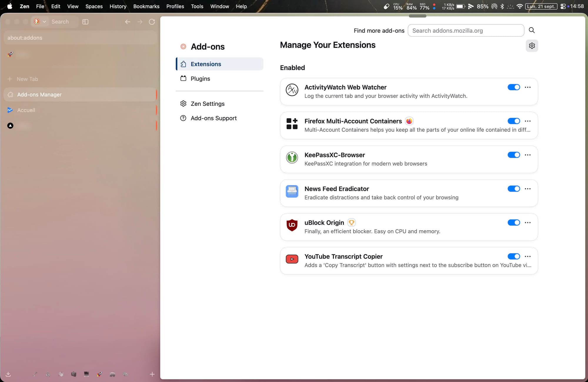
Task: Open the gear tools menu for extensions
Action: point(532,46)
